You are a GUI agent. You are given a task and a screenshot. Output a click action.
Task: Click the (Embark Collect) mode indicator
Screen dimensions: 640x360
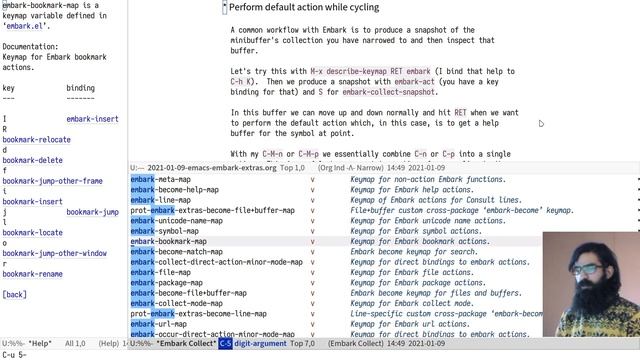tap(356, 344)
